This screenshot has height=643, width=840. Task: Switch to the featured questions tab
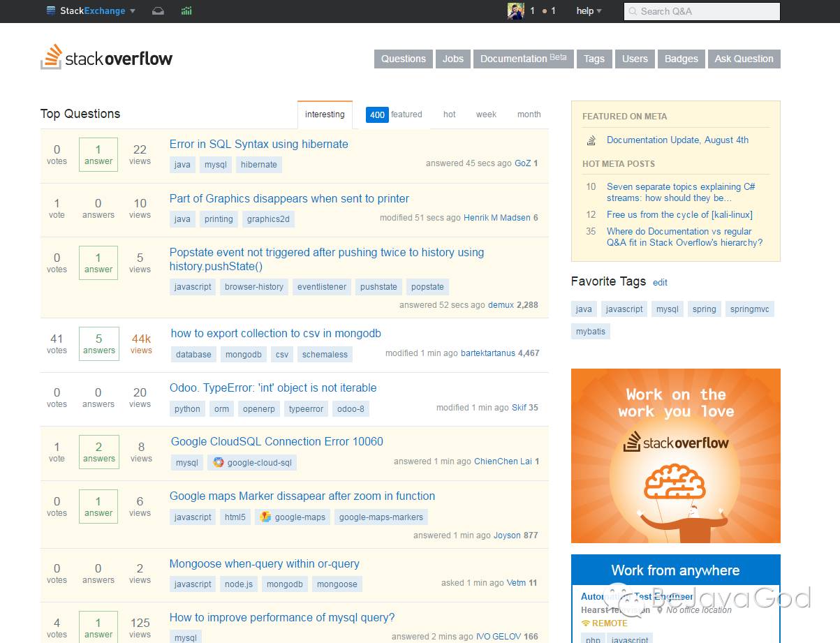pos(395,114)
